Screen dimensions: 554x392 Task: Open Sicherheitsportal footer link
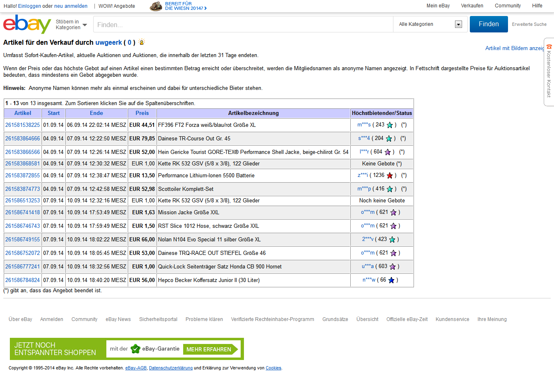158,319
